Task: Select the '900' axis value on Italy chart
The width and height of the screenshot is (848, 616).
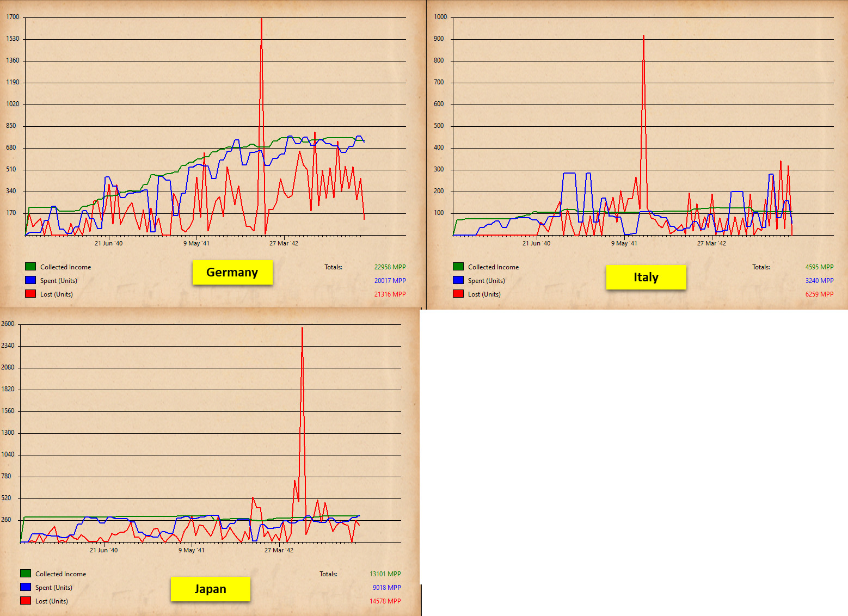Action: point(439,39)
